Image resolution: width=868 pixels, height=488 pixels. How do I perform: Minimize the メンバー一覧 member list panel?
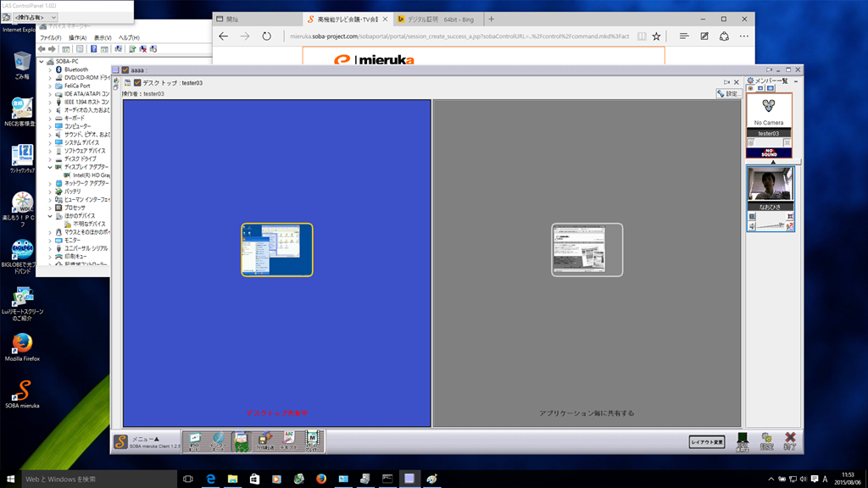[x=796, y=81]
